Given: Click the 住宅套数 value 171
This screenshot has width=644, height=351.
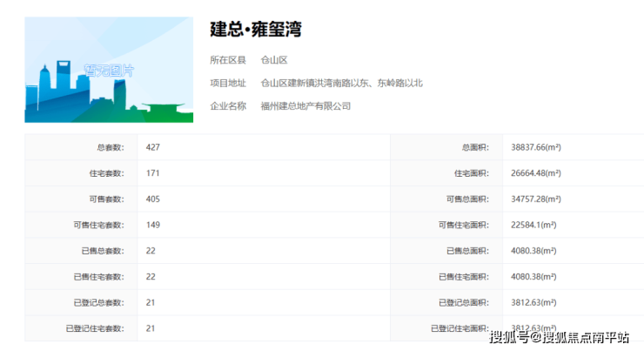Looking at the screenshot, I should point(153,173).
